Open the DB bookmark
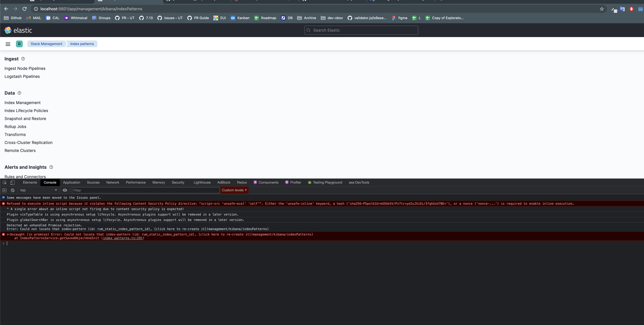 coord(287,18)
